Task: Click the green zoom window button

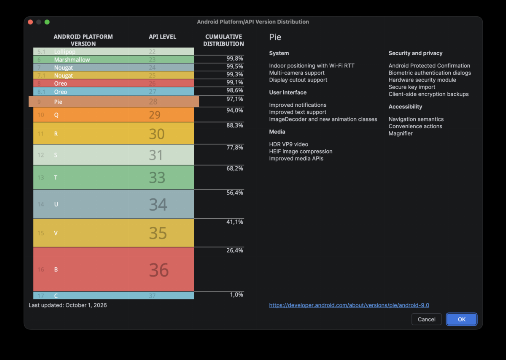Action: tap(47, 22)
